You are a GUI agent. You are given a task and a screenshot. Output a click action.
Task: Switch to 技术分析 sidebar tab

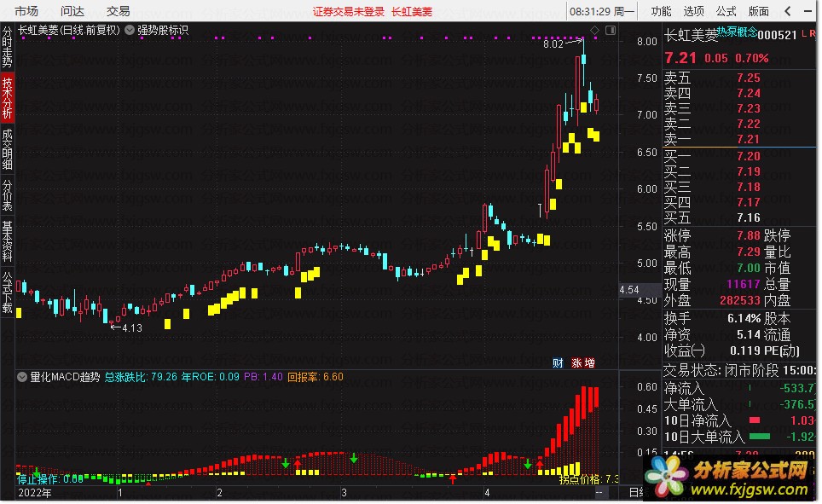(x=8, y=97)
